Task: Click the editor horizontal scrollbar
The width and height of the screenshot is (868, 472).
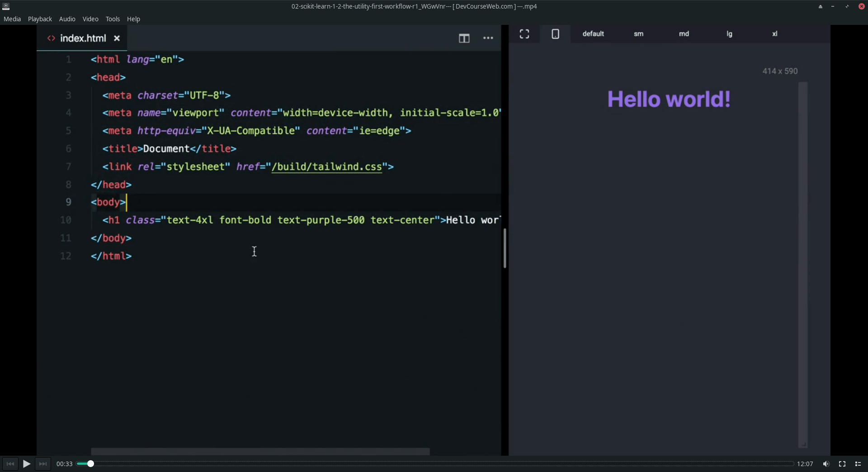Action: [x=260, y=452]
